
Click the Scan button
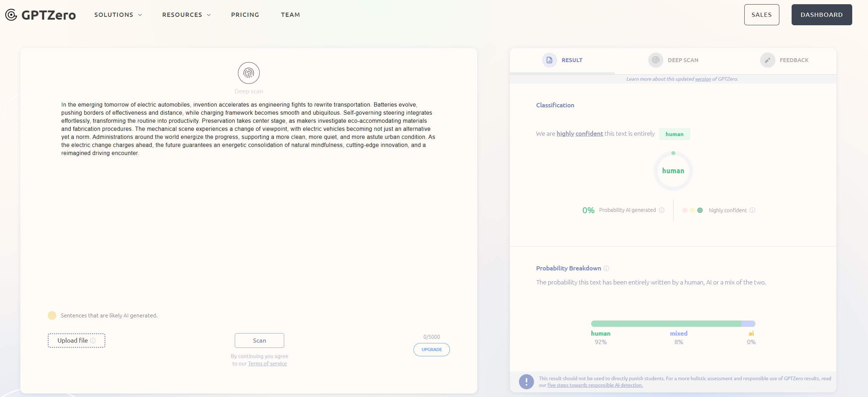pyautogui.click(x=259, y=341)
